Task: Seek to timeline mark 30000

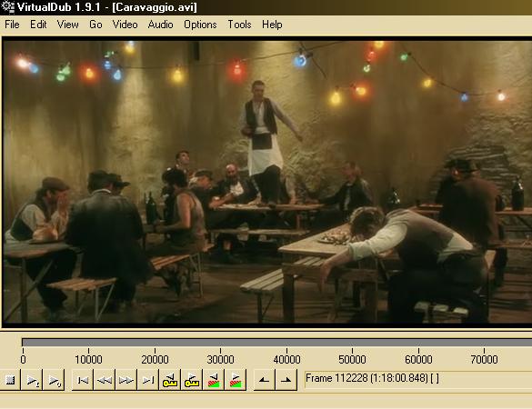Action: (221, 359)
